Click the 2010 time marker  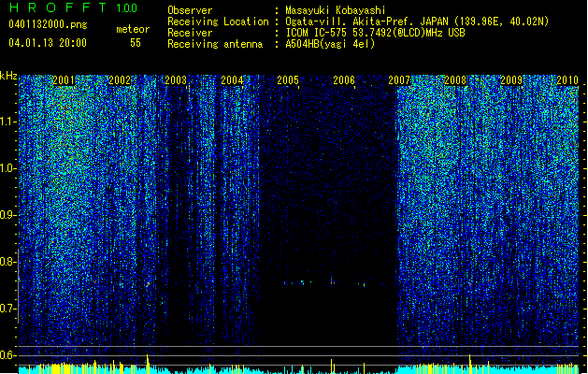pos(567,79)
